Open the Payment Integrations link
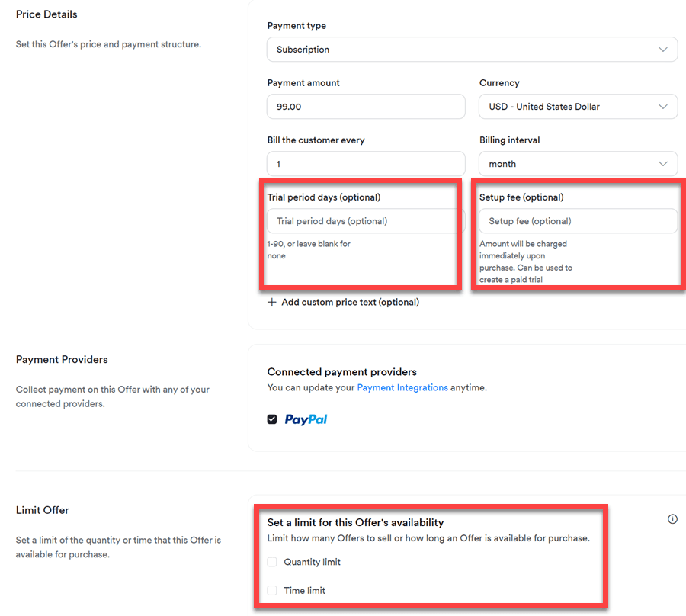The image size is (686, 616). pos(402,387)
